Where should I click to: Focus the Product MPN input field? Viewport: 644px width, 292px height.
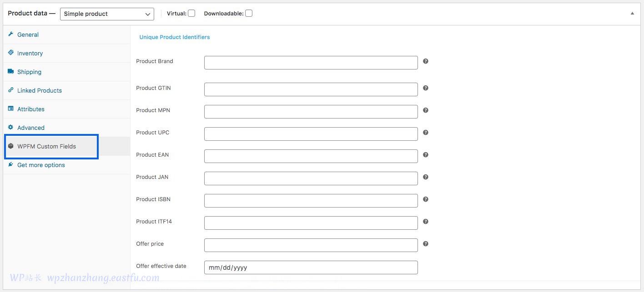(311, 112)
